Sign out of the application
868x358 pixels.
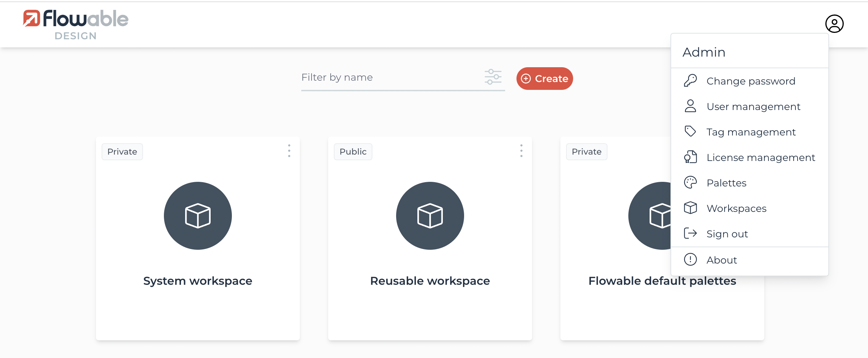point(727,234)
